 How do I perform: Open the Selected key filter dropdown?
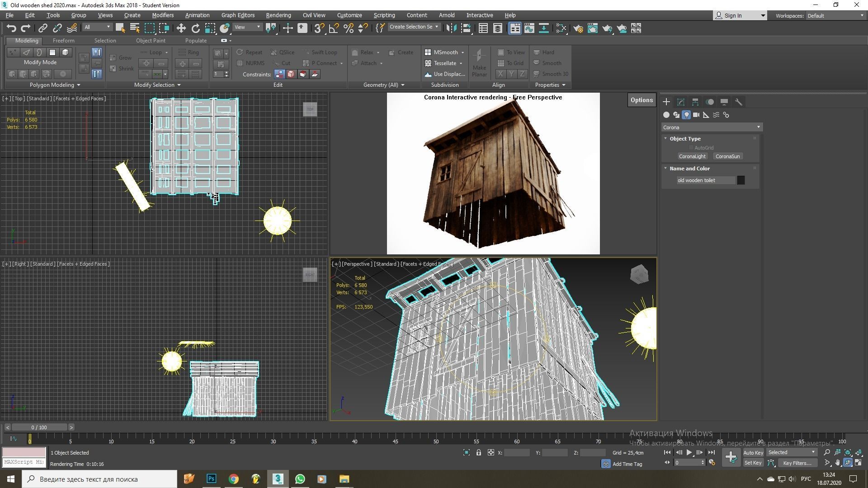[792, 452]
